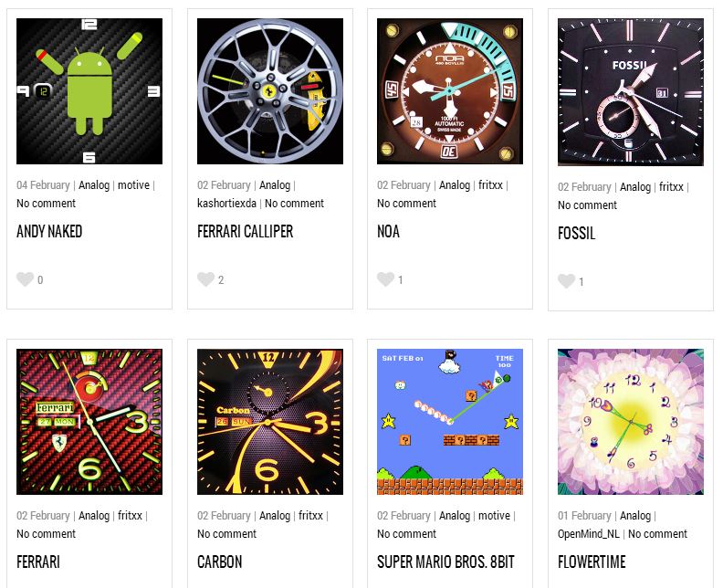Open the Ferrari Calliper wheel thumbnail
The image size is (723, 588).
pos(270,91)
